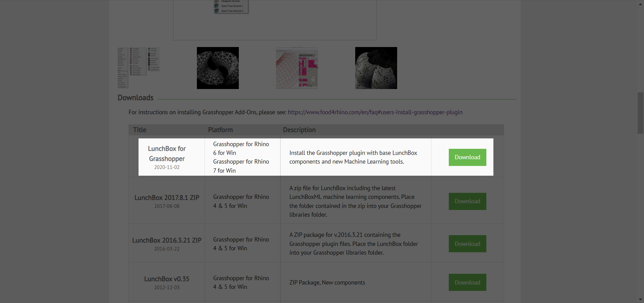The width and height of the screenshot is (644, 303).
Task: Click 'ZIP Package, New components' description
Action: pos(327,283)
